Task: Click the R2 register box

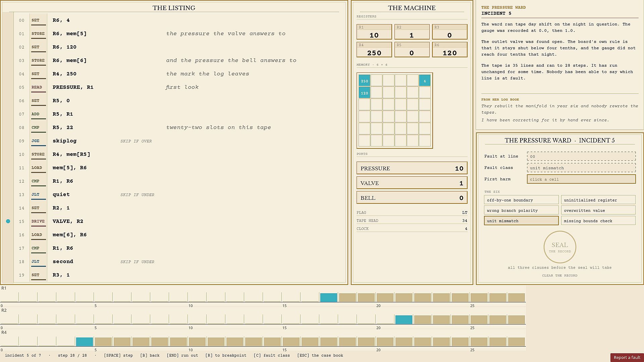Action: pos(412,32)
